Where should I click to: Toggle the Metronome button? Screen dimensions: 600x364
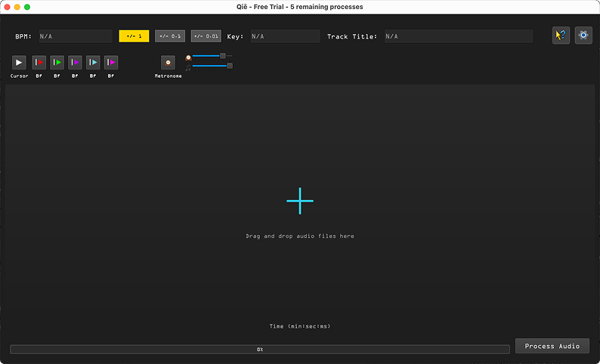click(168, 63)
